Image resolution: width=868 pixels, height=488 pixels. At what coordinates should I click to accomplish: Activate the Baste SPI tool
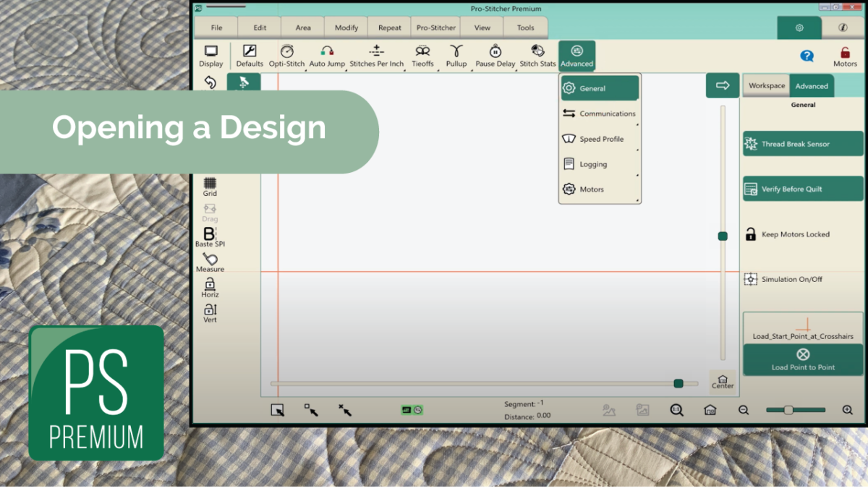point(209,236)
